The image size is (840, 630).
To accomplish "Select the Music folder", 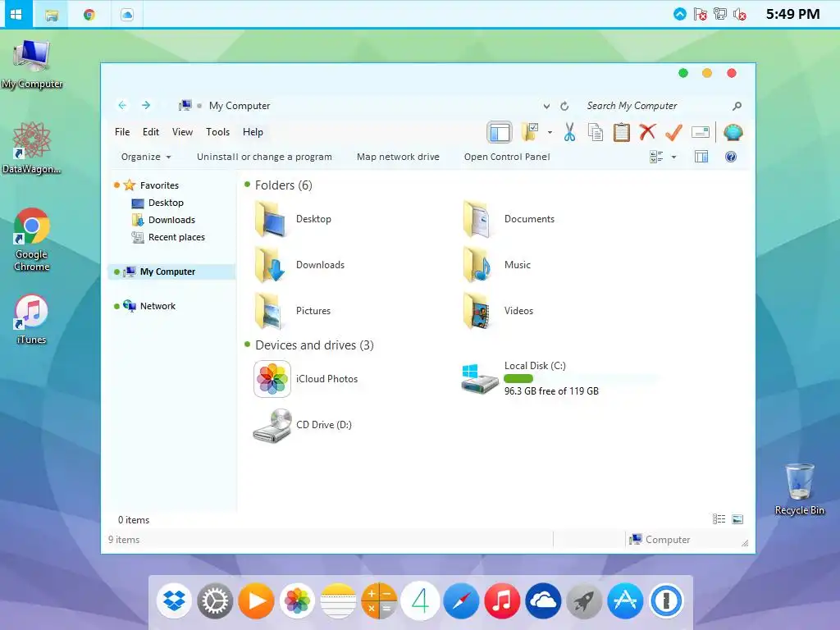I will coord(497,265).
